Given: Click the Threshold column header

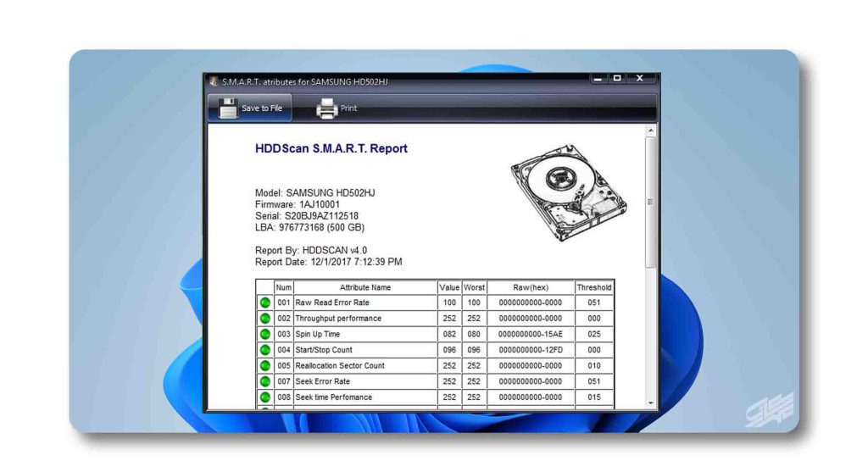Looking at the screenshot, I should click(594, 287).
